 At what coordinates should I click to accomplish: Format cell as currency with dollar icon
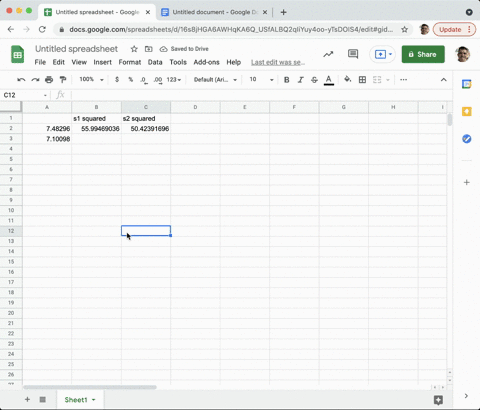pyautogui.click(x=117, y=80)
